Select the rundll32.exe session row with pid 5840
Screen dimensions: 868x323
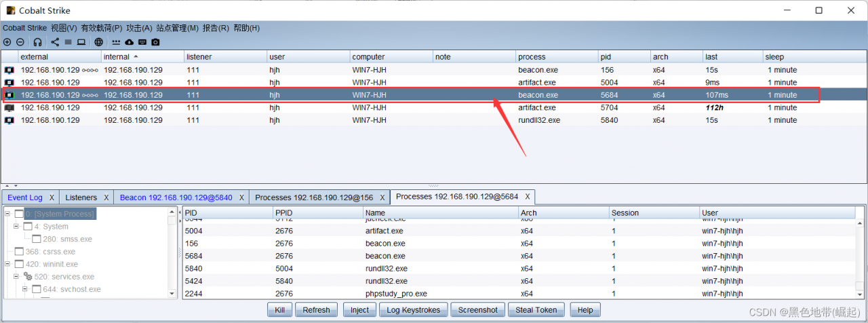(x=407, y=120)
